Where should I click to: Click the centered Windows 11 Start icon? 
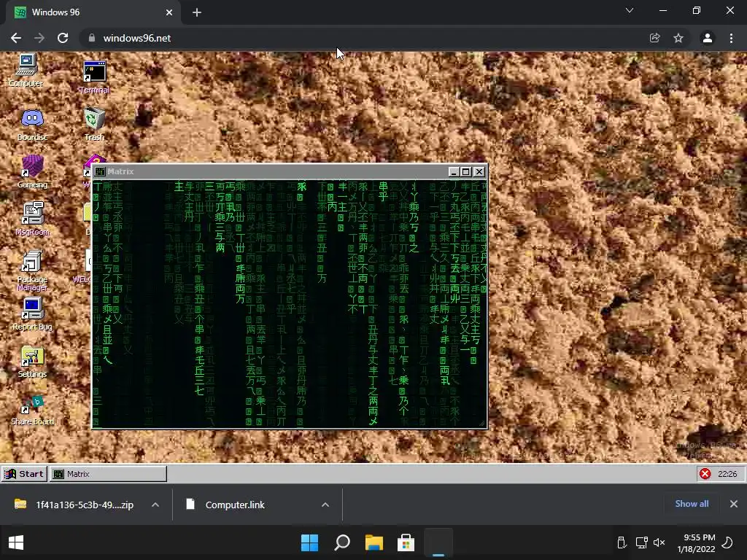309,542
